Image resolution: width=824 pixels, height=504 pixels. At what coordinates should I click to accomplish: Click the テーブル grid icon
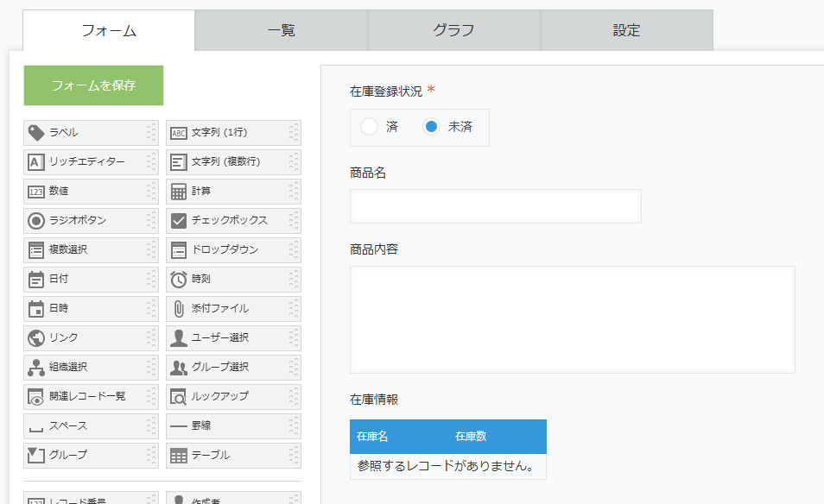(x=179, y=457)
